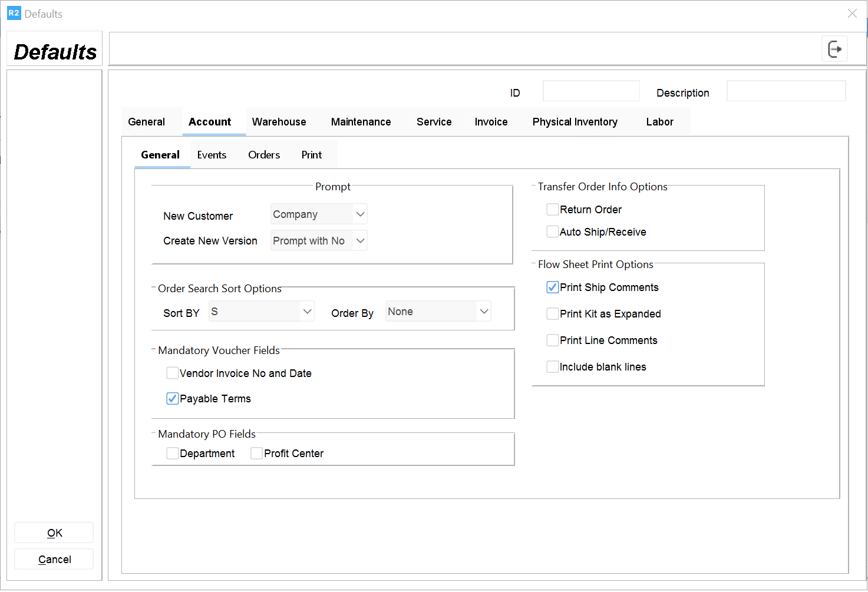868x592 pixels.
Task: Tick the Profit Center checkbox
Action: [x=257, y=454]
